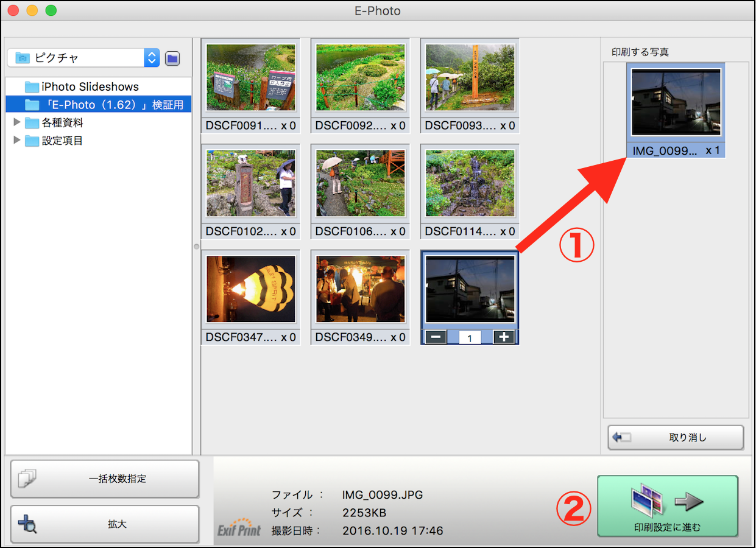The height and width of the screenshot is (548, 756).
Task: Open the ピクチャ folder dropdown
Action: 83,58
